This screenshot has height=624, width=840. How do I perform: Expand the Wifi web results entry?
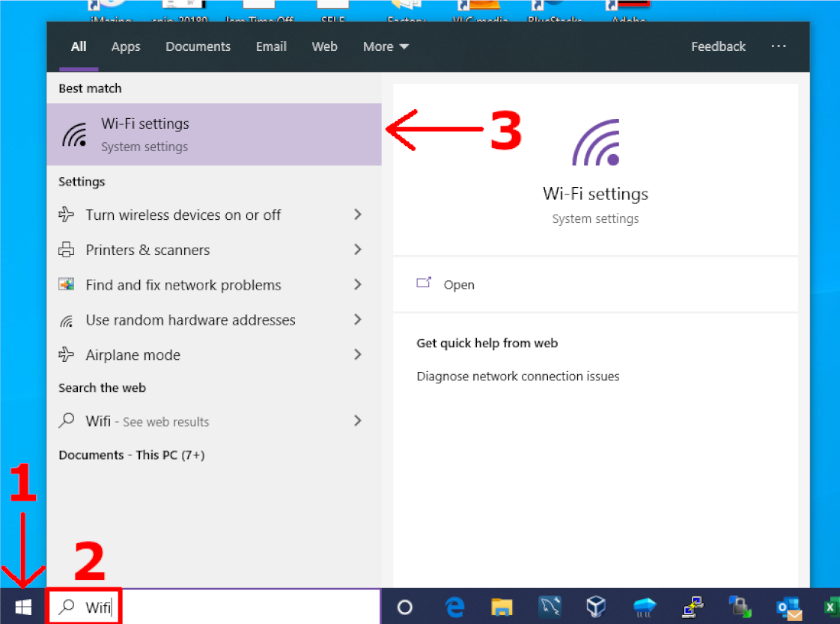coord(358,421)
